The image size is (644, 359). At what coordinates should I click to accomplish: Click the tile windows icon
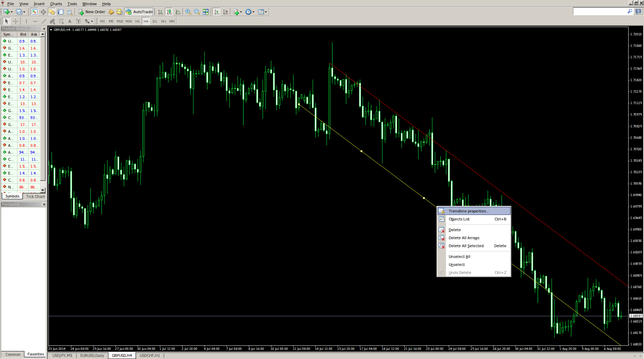(206, 12)
